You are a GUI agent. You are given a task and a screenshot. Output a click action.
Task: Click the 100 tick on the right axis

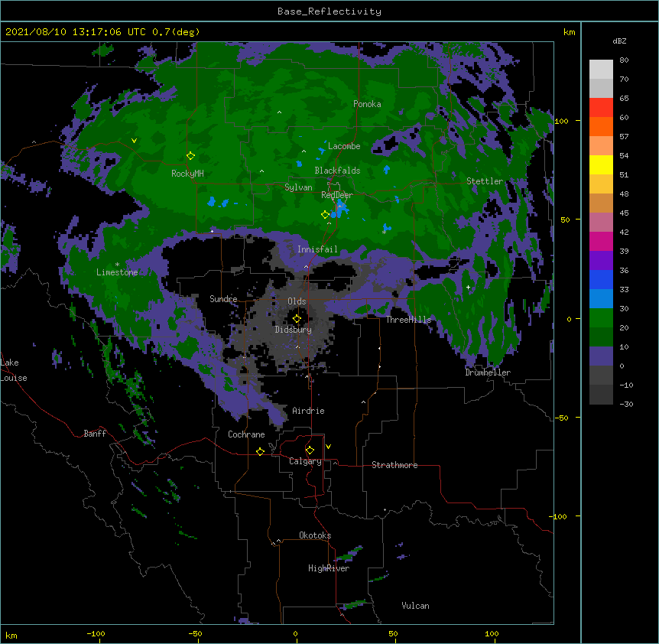[561, 121]
